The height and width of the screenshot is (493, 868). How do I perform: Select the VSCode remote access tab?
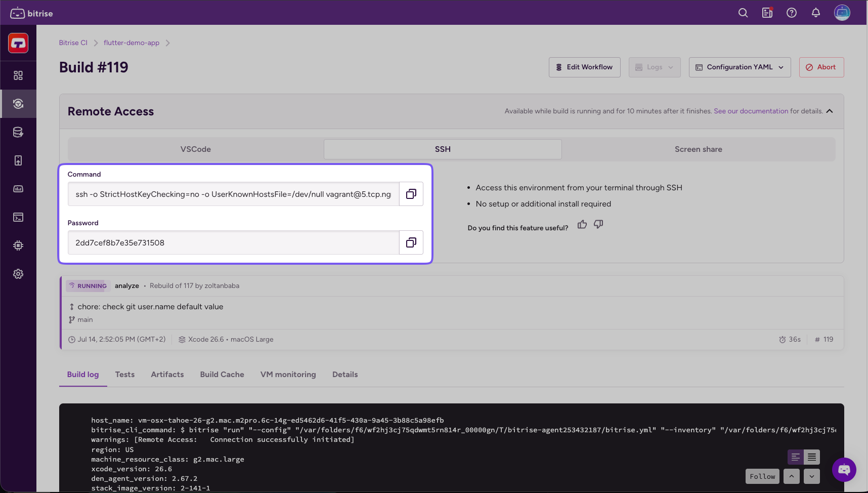click(x=196, y=149)
